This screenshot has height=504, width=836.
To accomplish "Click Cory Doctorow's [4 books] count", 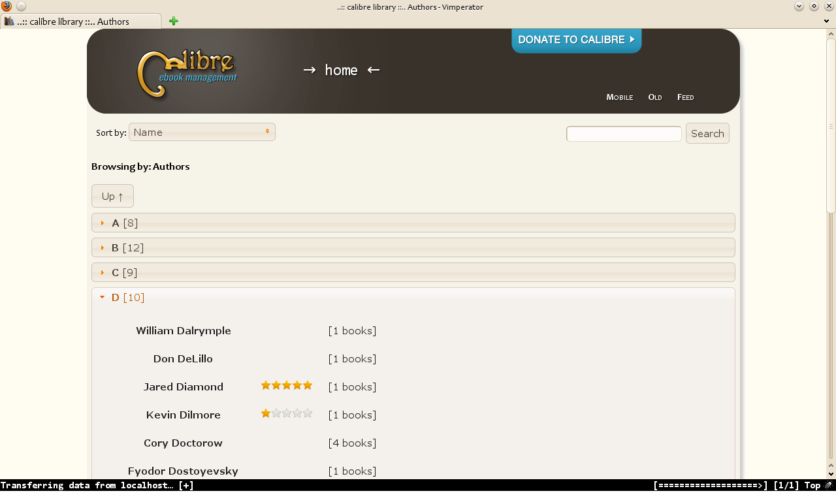I will click(x=352, y=443).
